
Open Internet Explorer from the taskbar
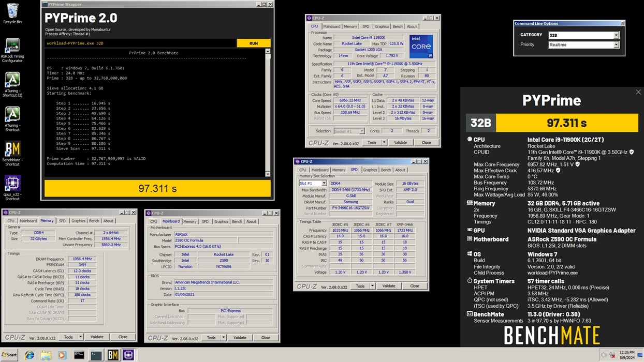pyautogui.click(x=30, y=355)
